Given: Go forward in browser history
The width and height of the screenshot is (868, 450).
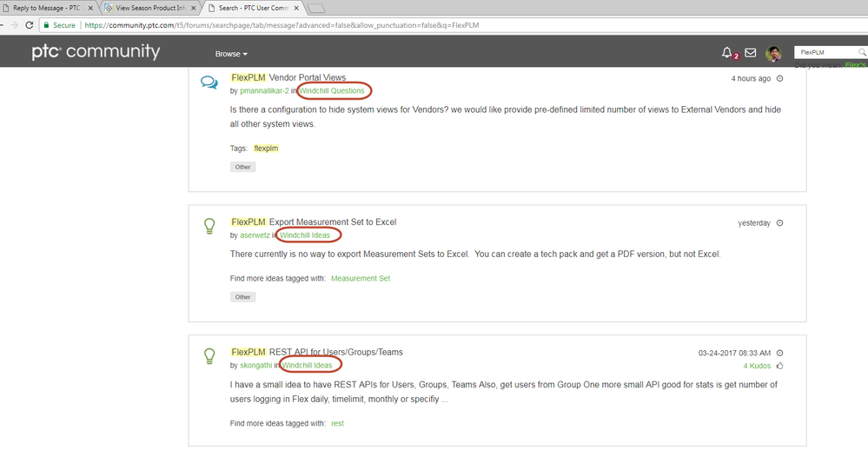Looking at the screenshot, I should coord(15,25).
